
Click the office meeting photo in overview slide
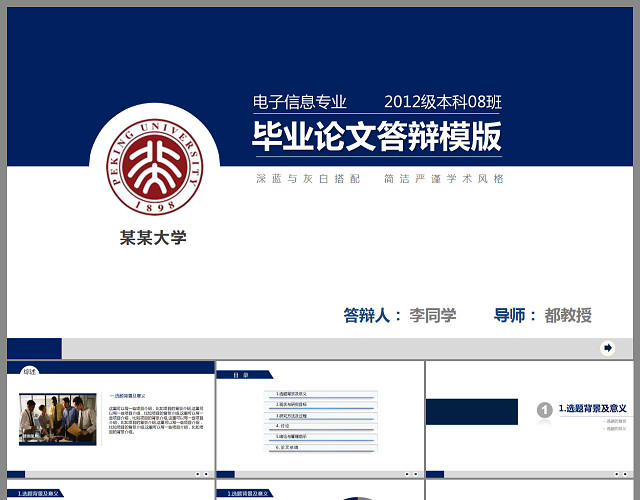pyautogui.click(x=58, y=419)
